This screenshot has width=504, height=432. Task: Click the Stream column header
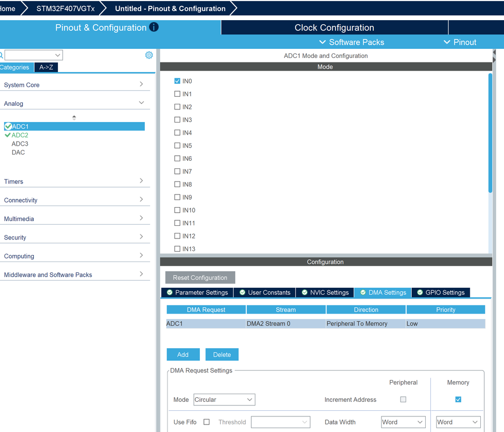point(286,310)
